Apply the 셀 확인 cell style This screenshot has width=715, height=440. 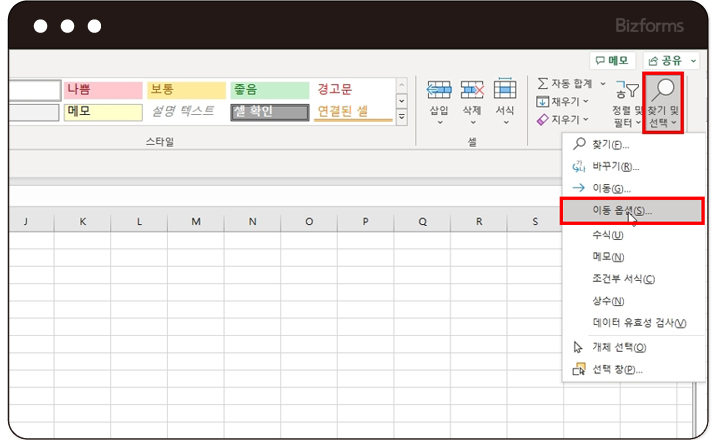pos(269,111)
